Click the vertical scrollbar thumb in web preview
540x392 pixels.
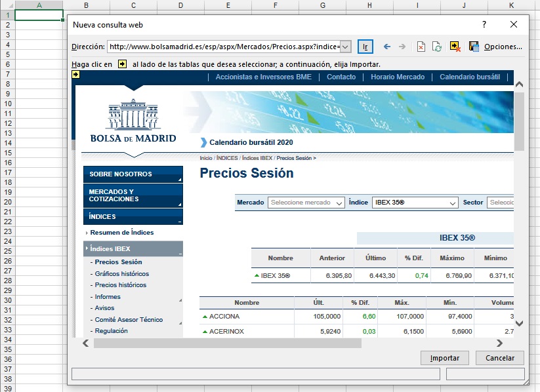click(x=520, y=121)
